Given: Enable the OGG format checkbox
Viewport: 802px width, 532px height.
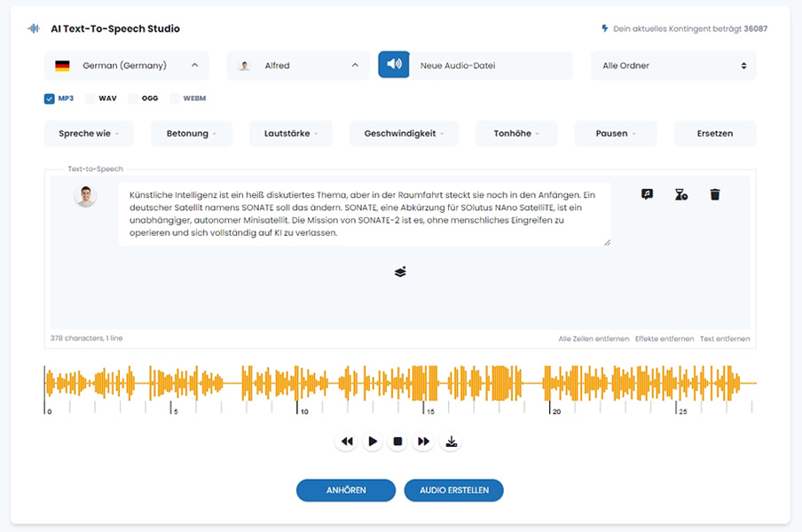Looking at the screenshot, I should click(x=133, y=98).
